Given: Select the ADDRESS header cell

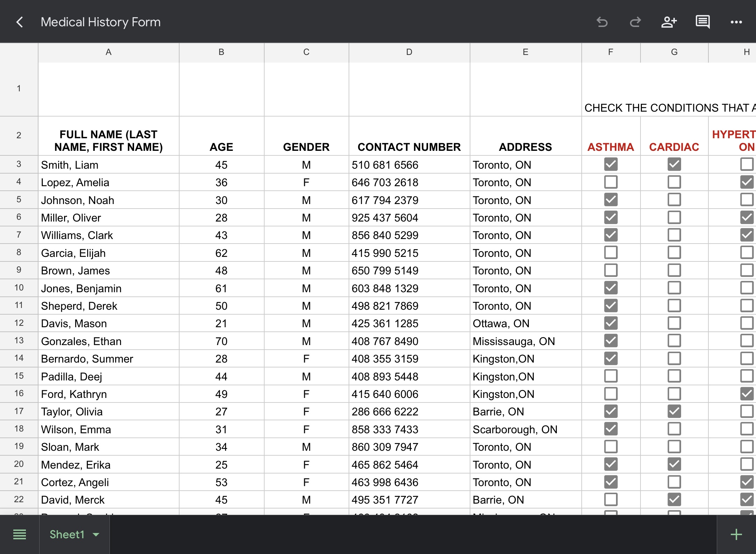Looking at the screenshot, I should [x=525, y=136].
